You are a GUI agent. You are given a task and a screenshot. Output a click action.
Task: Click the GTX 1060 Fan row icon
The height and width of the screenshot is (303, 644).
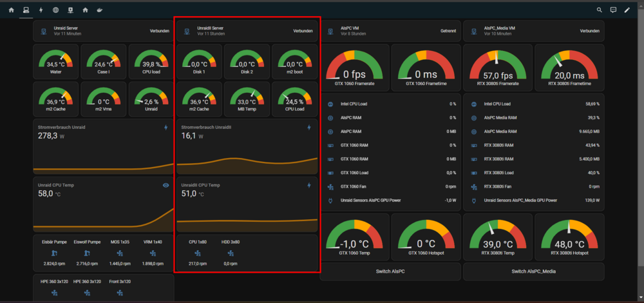click(330, 187)
